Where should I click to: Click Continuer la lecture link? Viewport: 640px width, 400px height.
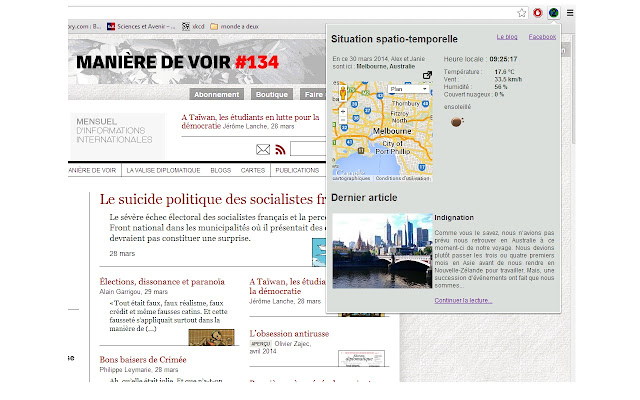click(463, 300)
